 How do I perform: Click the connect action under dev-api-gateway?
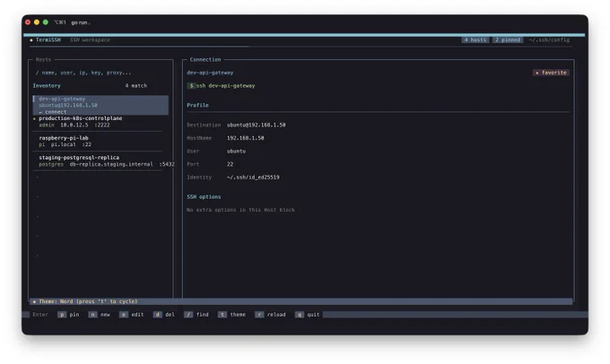[53, 112]
